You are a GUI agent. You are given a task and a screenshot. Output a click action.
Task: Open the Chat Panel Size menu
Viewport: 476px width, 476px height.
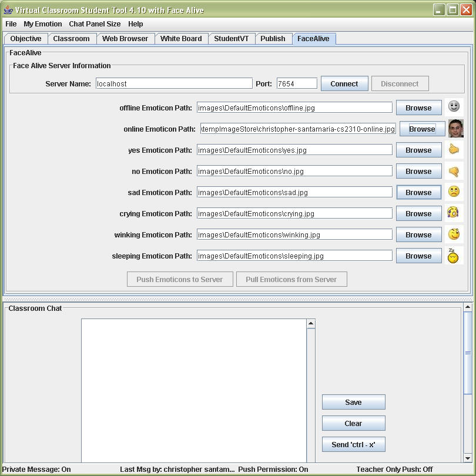tap(95, 24)
